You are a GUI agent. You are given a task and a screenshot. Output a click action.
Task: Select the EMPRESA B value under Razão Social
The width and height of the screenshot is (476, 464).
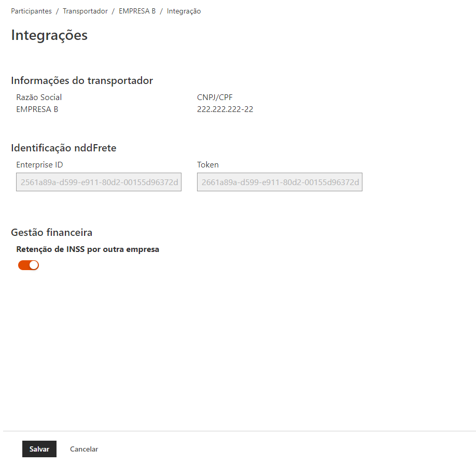[x=37, y=109]
